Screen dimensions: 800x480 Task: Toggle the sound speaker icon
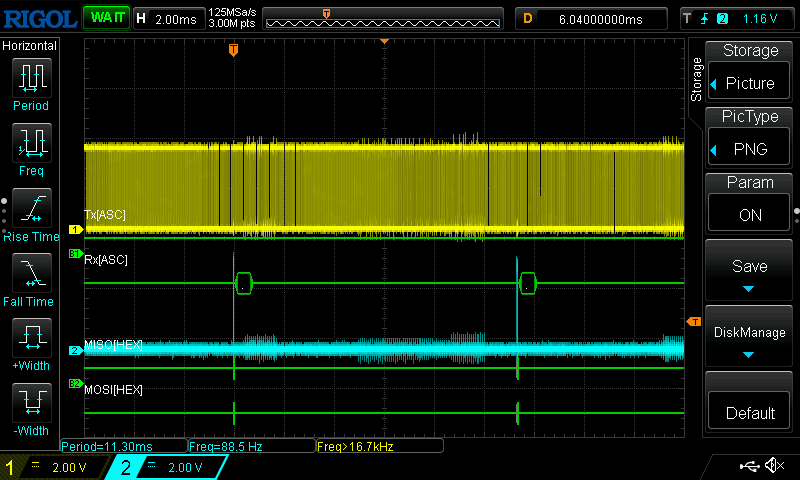(774, 466)
